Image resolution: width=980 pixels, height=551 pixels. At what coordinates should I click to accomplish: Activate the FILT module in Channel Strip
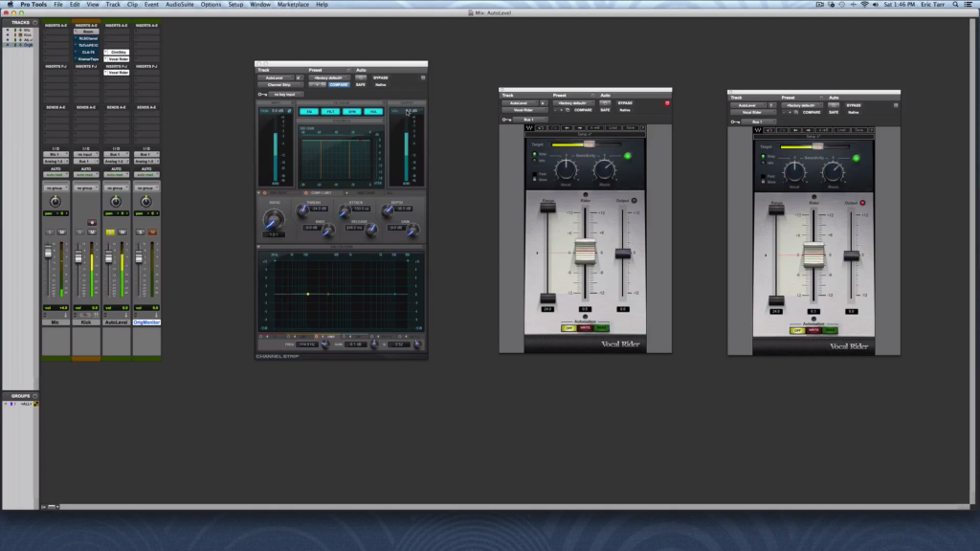tap(331, 112)
